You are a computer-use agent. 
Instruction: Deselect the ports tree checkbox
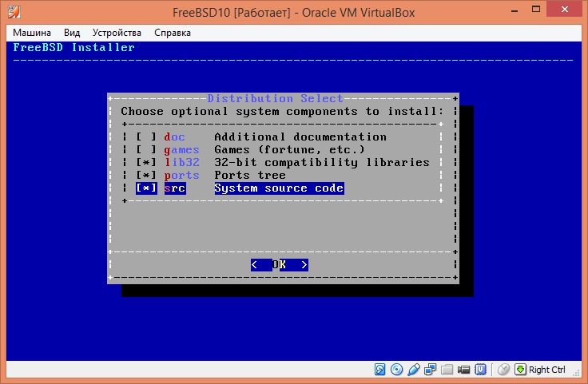pos(145,176)
